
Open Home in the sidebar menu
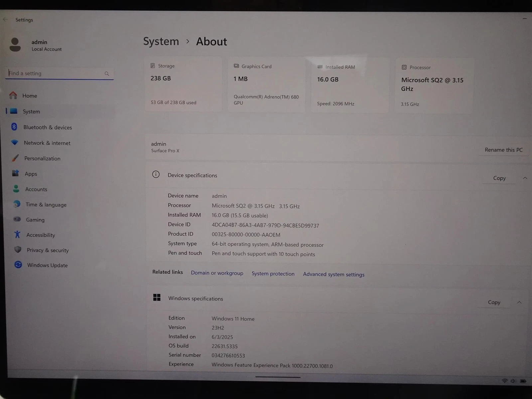[x=60, y=95]
